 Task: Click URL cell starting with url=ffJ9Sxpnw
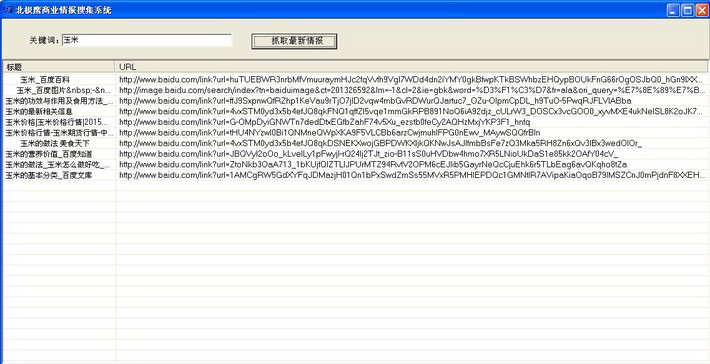tap(412, 101)
